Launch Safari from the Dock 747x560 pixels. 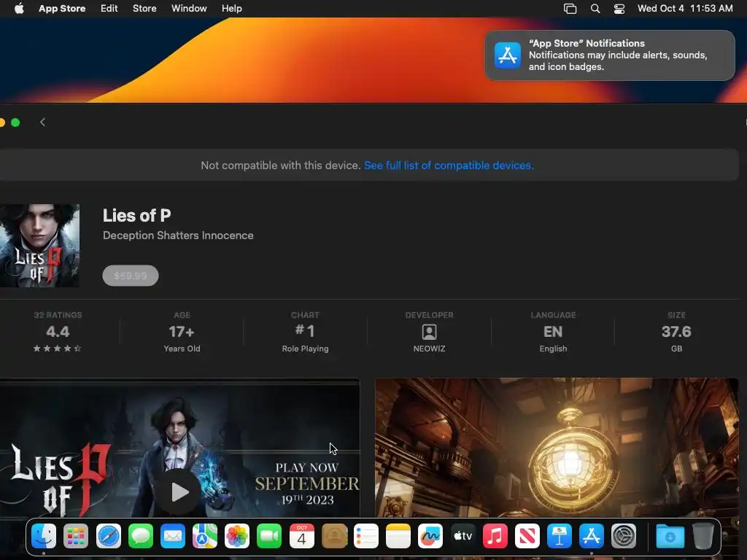pos(108,536)
